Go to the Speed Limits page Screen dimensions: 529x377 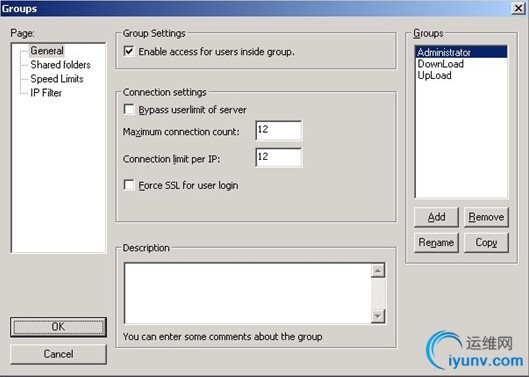tap(57, 79)
